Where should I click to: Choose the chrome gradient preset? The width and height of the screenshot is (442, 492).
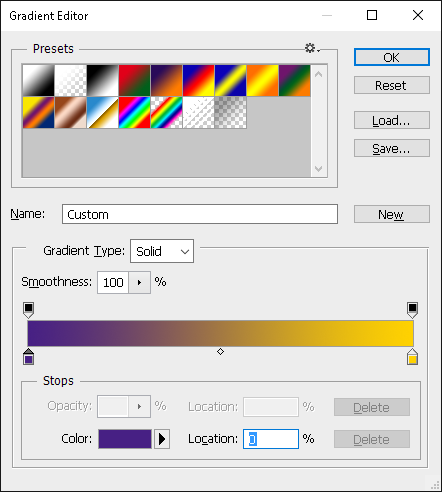pos(102,112)
